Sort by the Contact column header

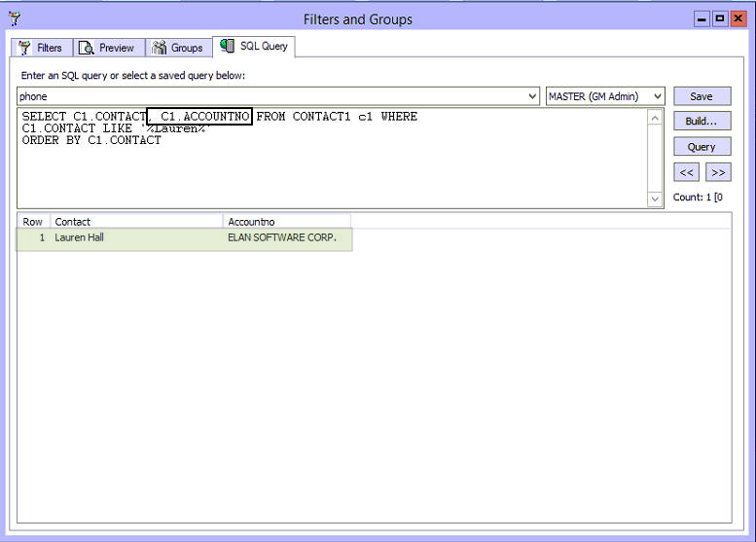(x=136, y=222)
